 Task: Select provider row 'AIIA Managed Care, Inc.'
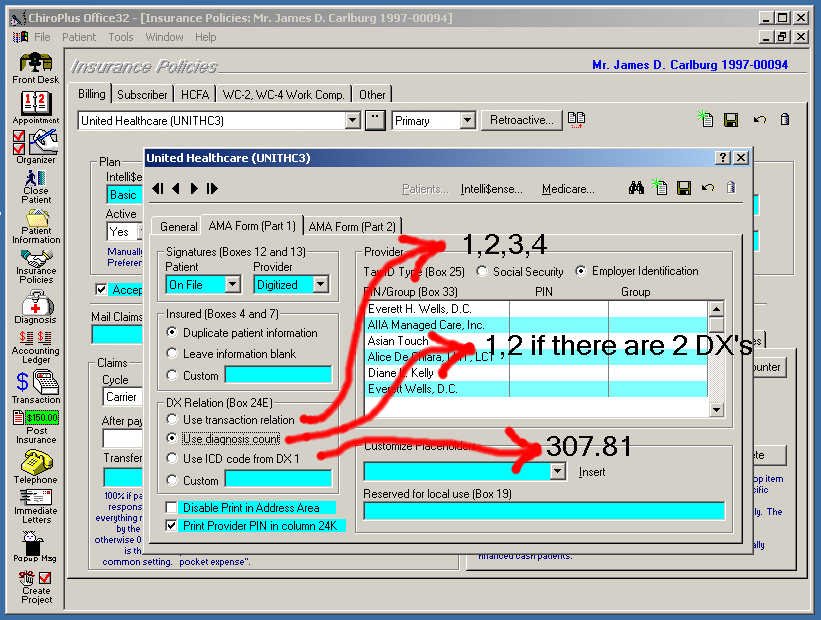(x=536, y=325)
